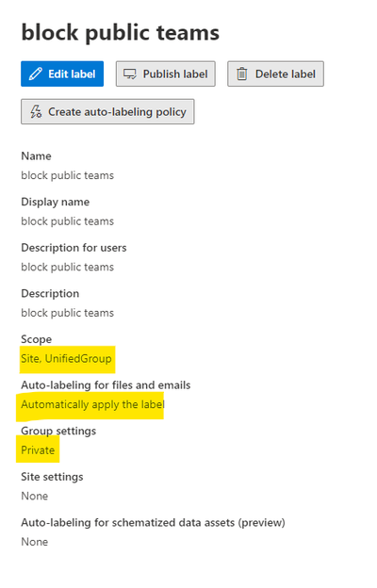Click the schematized data assets 'None' value

(35, 542)
